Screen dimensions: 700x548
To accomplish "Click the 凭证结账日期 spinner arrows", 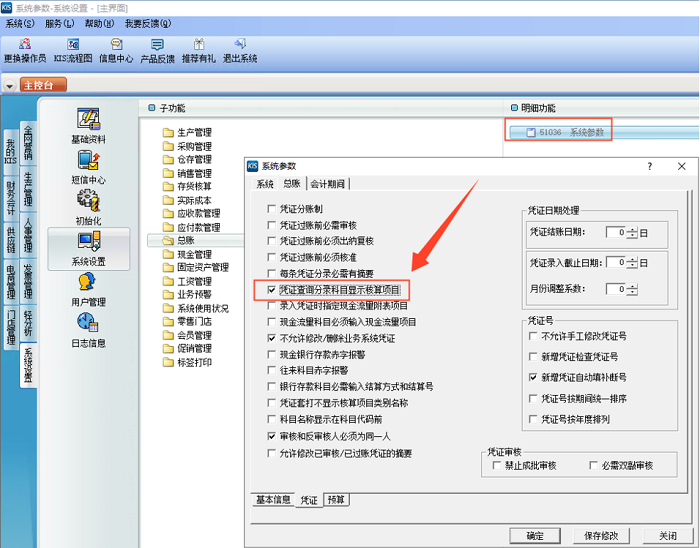I will tap(632, 232).
